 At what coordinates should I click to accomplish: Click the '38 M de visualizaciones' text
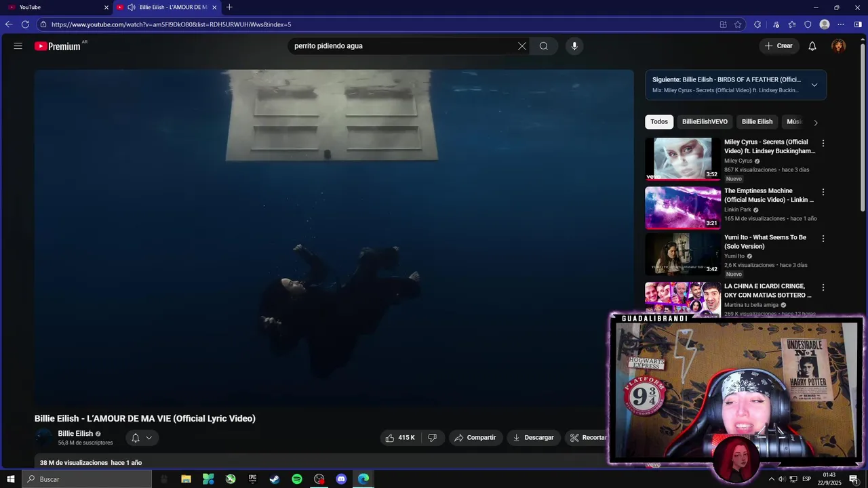pos(74,463)
